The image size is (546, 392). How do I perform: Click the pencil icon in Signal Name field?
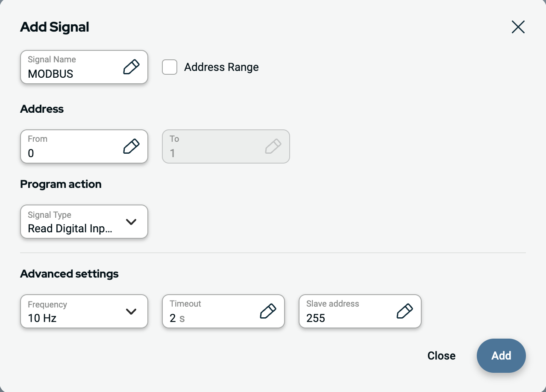click(x=131, y=67)
